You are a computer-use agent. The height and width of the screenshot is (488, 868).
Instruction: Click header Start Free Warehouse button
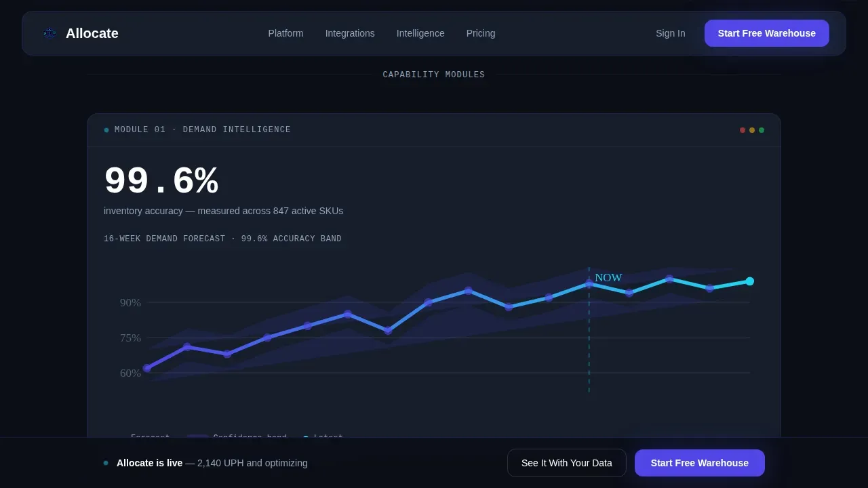tap(766, 33)
